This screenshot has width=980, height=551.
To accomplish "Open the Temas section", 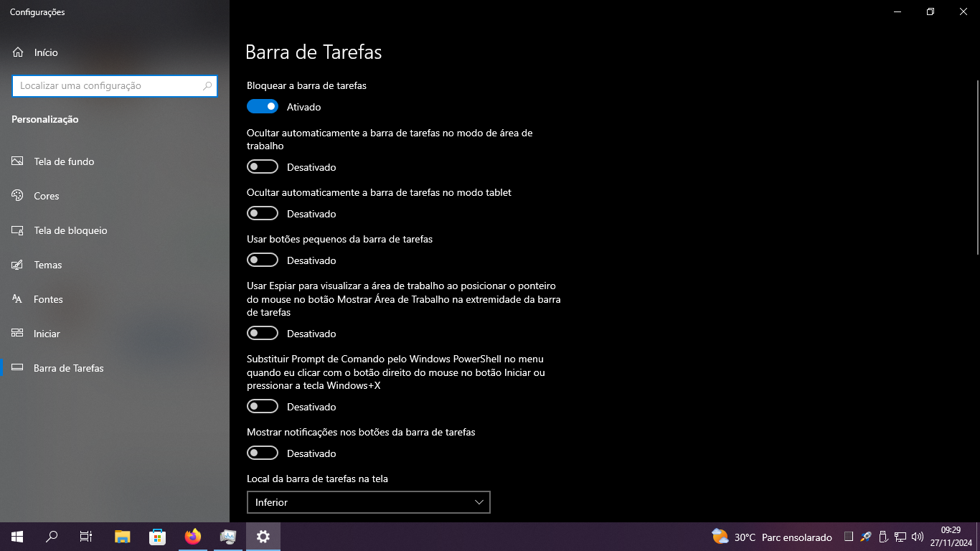I will pos(115,265).
